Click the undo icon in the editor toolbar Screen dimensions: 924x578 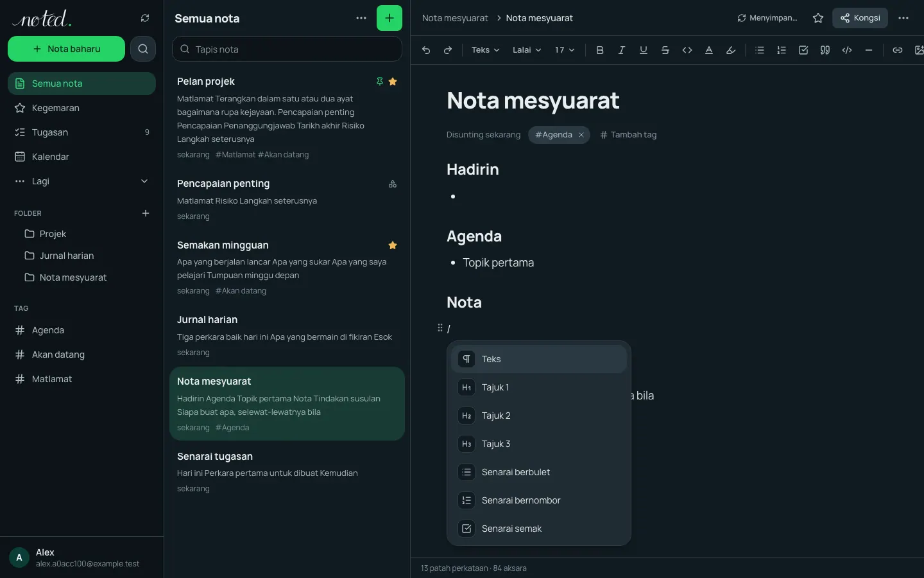pos(426,50)
